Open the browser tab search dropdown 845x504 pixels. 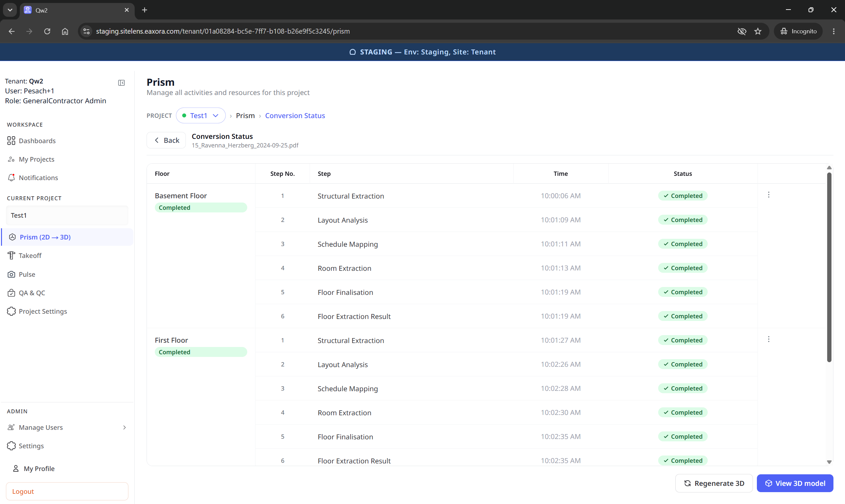tap(10, 10)
